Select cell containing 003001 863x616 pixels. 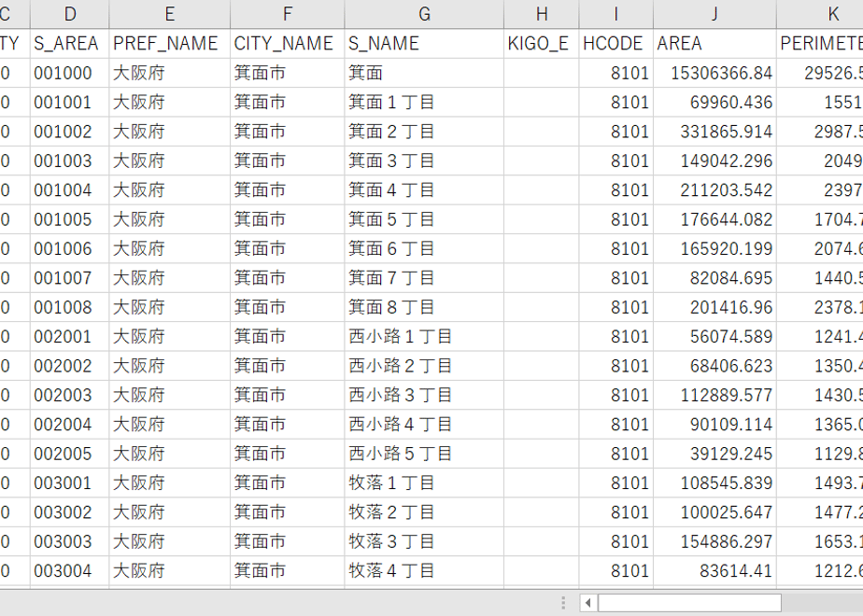[69, 483]
